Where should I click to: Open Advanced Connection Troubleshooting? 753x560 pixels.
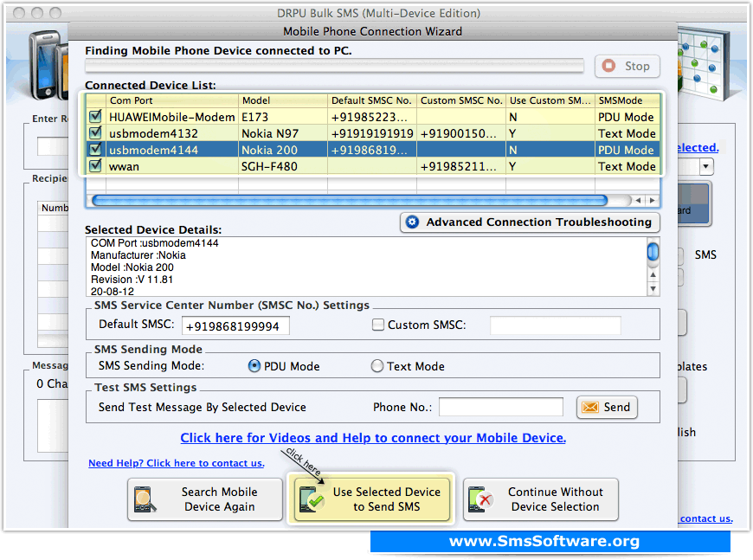(x=530, y=222)
